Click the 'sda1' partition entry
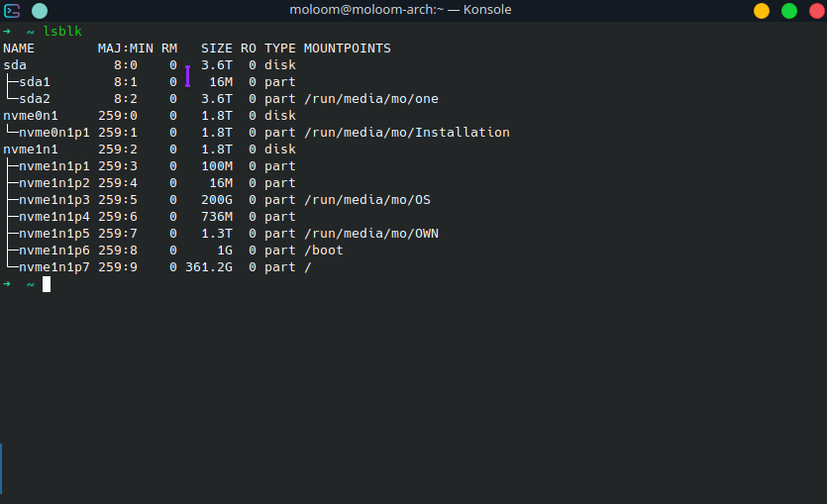The width and height of the screenshot is (827, 504). (35, 82)
